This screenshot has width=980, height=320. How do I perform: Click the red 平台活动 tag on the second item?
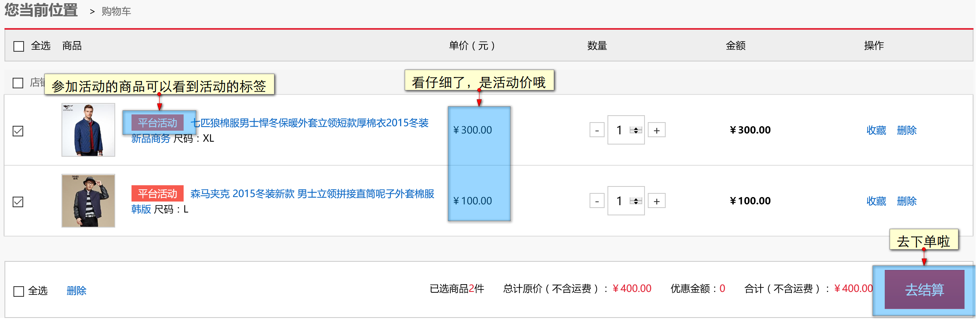pos(157,194)
